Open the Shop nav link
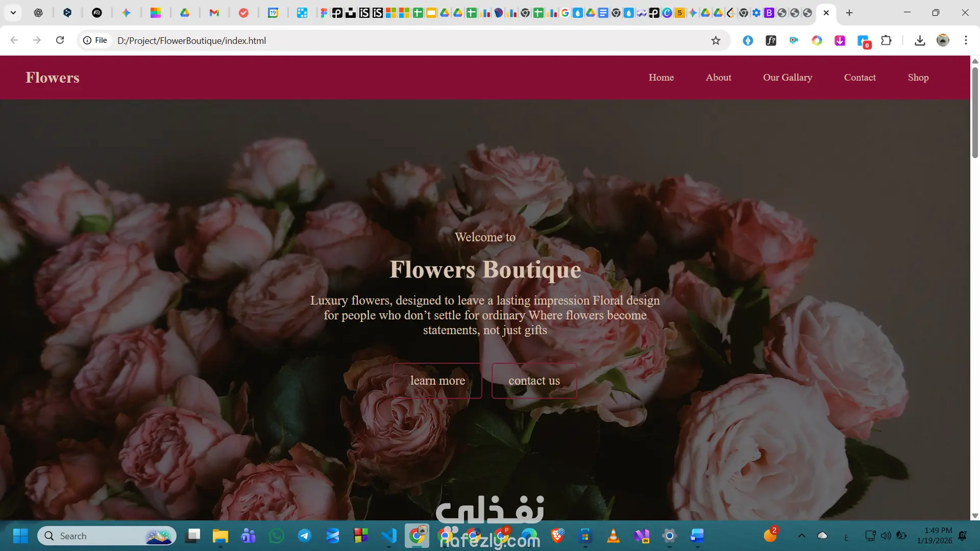This screenshot has height=551, width=980. point(918,78)
